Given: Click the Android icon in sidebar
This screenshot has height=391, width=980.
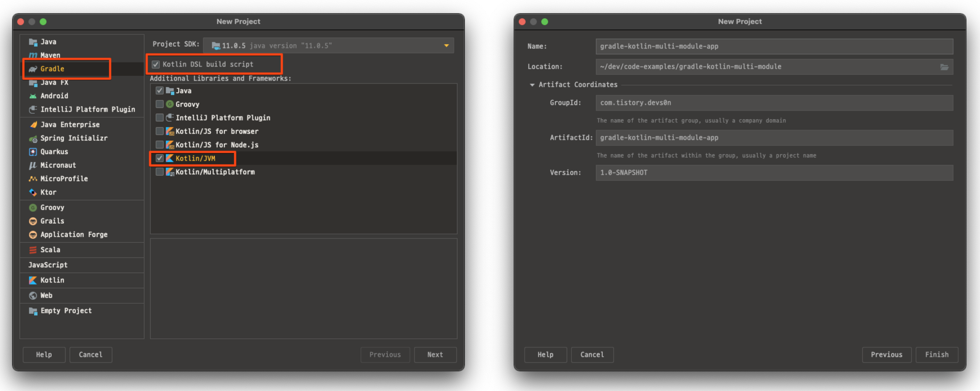Looking at the screenshot, I should point(33,96).
